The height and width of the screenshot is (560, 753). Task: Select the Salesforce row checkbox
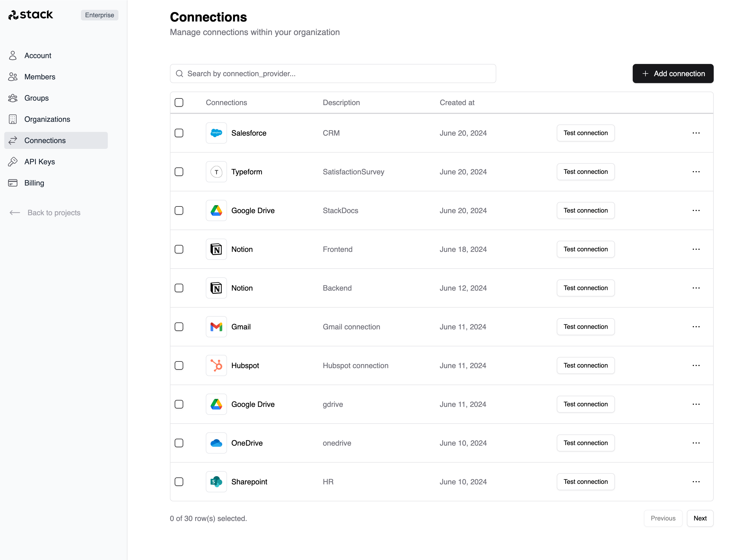point(179,132)
